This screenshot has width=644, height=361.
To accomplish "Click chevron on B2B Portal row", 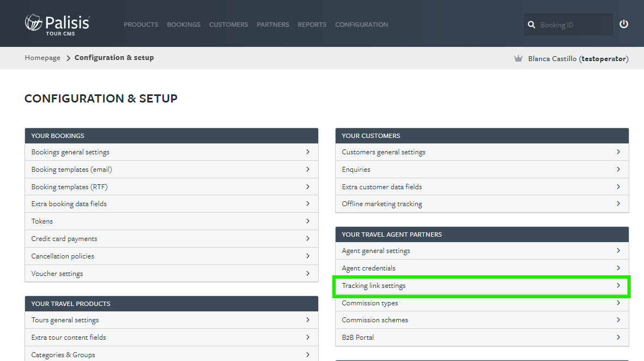I will pyautogui.click(x=618, y=337).
